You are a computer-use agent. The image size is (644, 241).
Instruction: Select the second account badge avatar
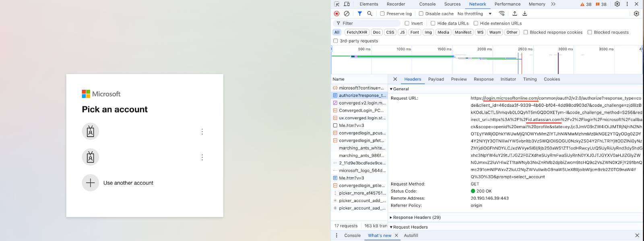(x=91, y=157)
